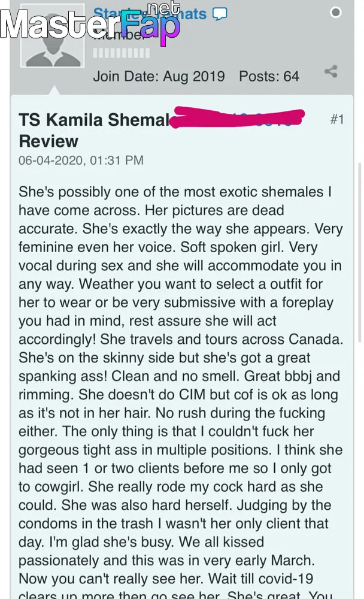Click the MasterFap watermark logo
The height and width of the screenshot is (599, 364).
90,25
